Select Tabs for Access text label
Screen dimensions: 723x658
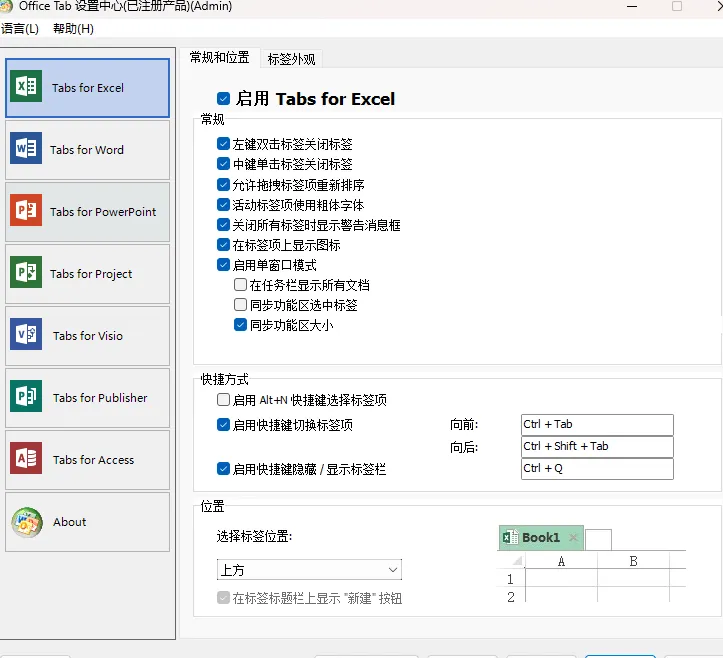93,460
